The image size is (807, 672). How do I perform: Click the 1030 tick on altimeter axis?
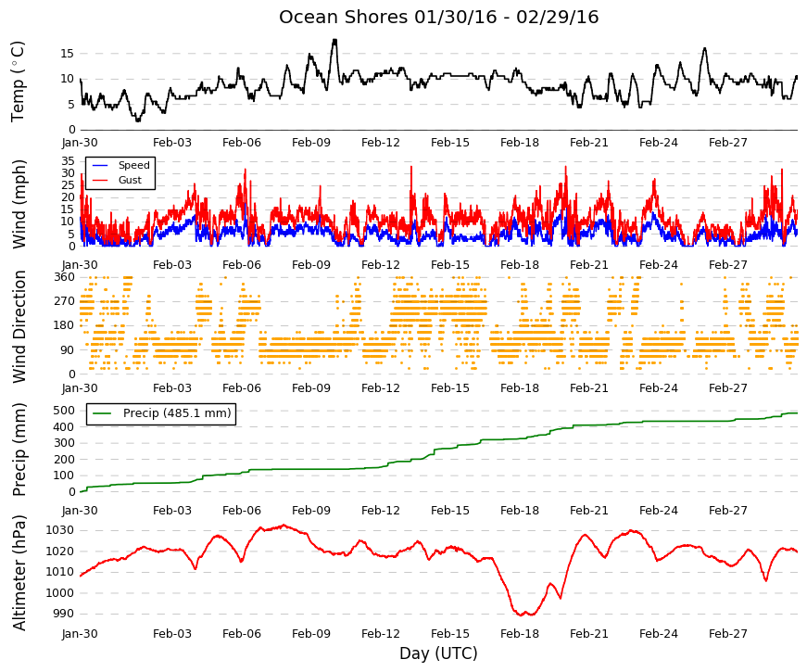[x=60, y=530]
